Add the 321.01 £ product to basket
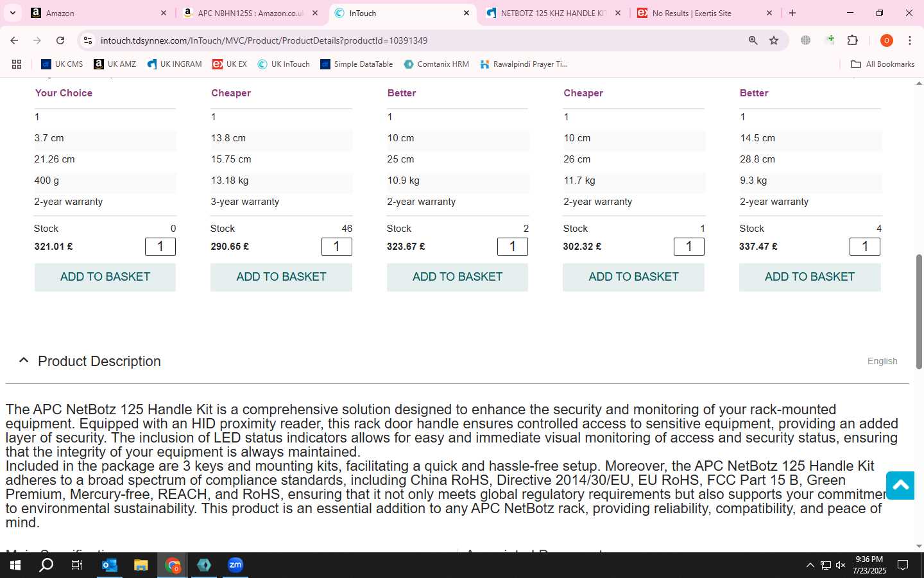The height and width of the screenshot is (578, 924). click(105, 277)
